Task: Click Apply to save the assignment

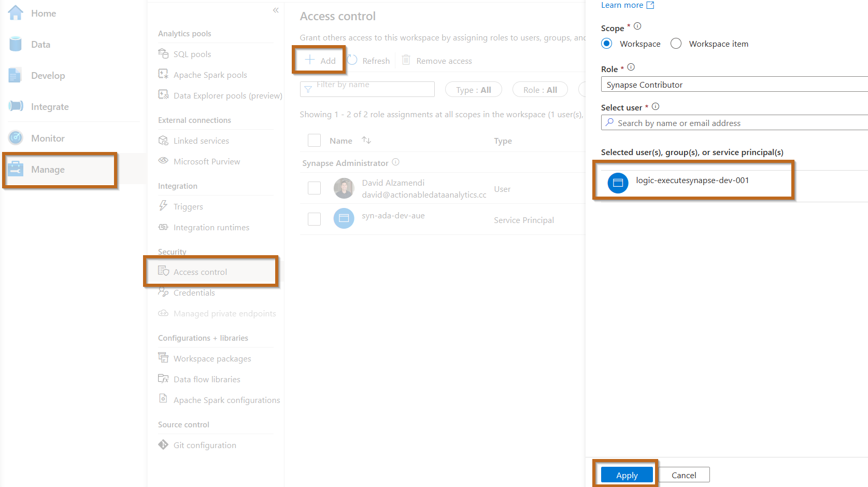Action: tap(627, 475)
